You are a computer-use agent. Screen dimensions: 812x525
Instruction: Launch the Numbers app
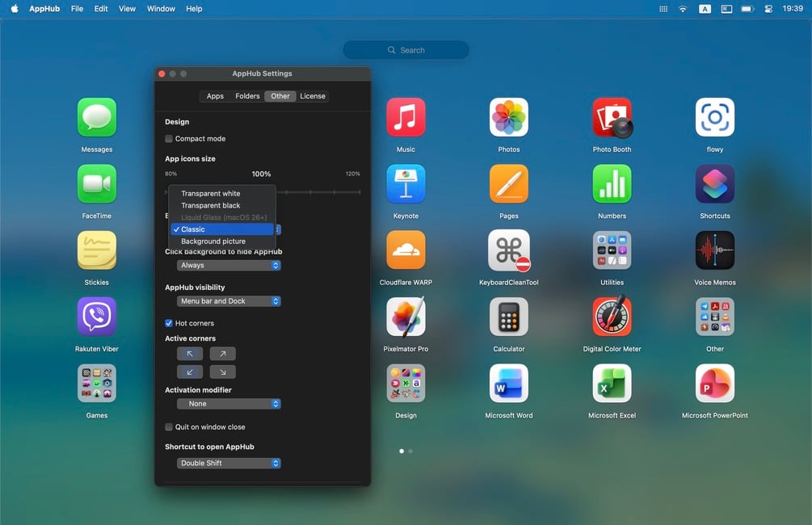click(x=612, y=184)
